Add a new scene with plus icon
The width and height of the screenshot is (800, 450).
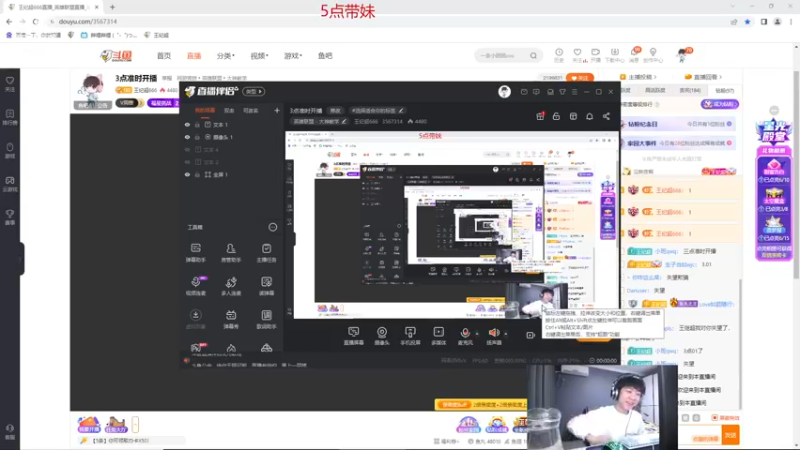pos(277,110)
